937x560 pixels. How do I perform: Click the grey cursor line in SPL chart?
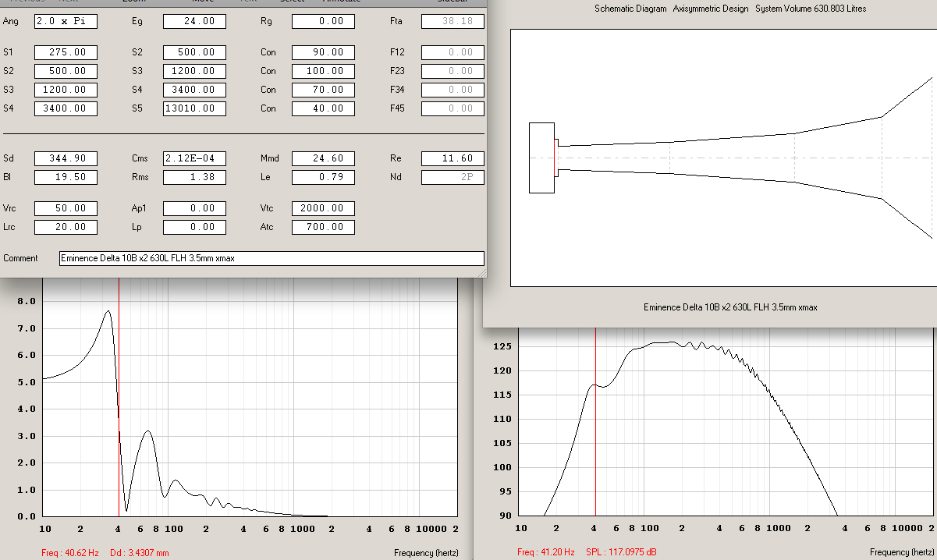[x=595, y=421]
